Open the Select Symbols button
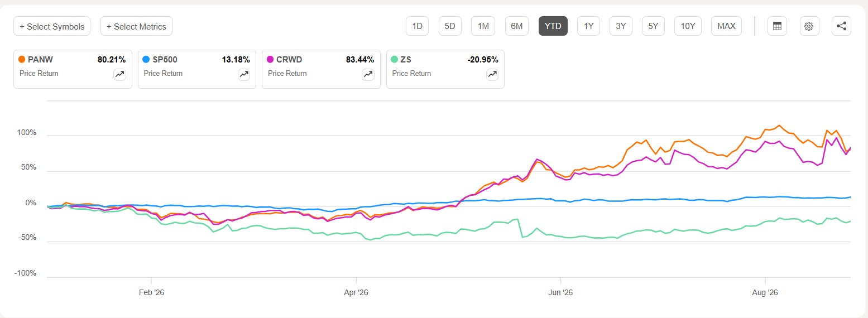The height and width of the screenshot is (318, 868). point(52,26)
